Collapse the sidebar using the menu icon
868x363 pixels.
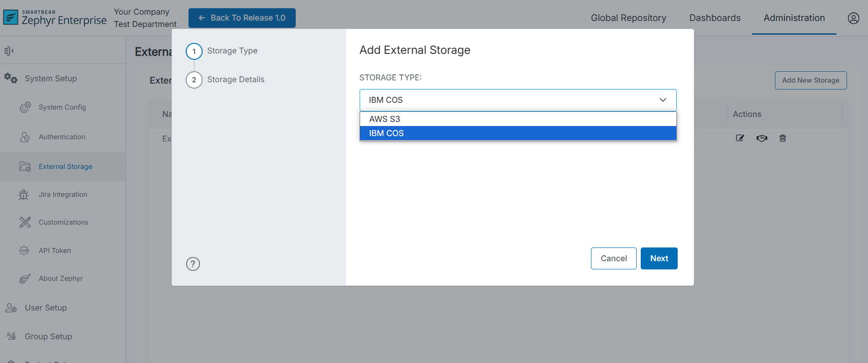point(9,51)
